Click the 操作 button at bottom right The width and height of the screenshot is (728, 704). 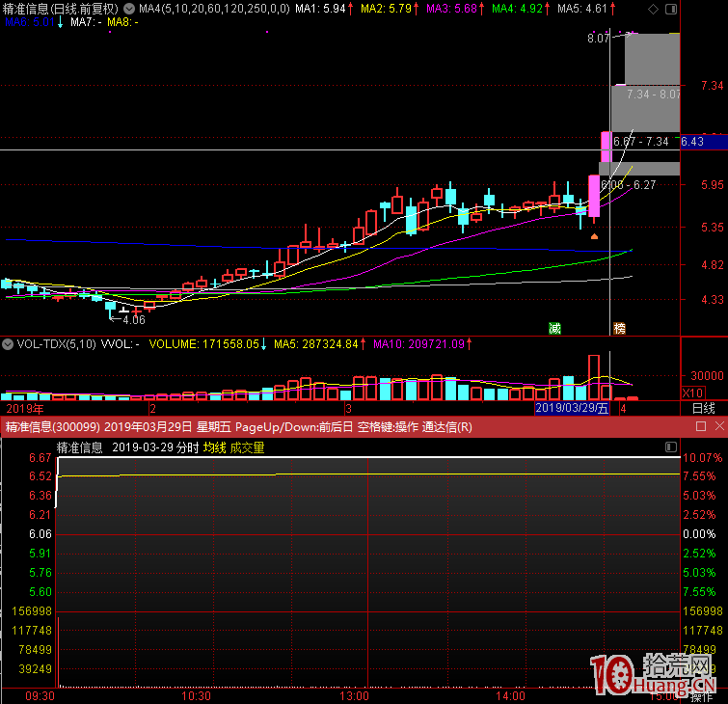pos(701,697)
